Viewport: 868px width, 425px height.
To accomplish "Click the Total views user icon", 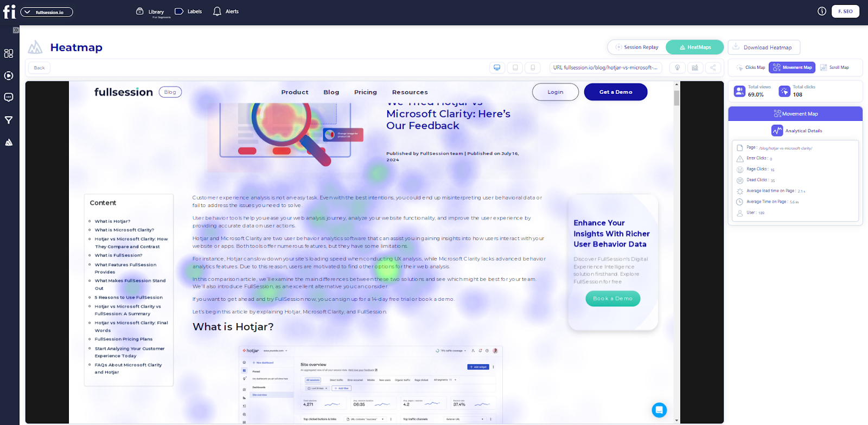I will click(739, 91).
